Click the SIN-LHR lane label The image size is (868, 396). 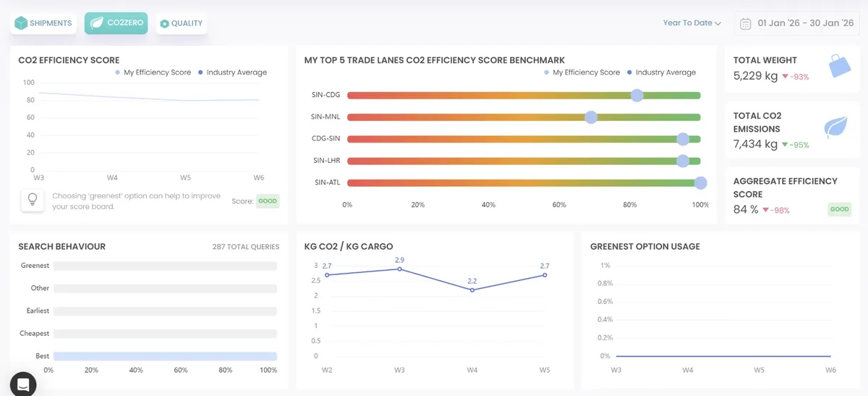click(325, 161)
